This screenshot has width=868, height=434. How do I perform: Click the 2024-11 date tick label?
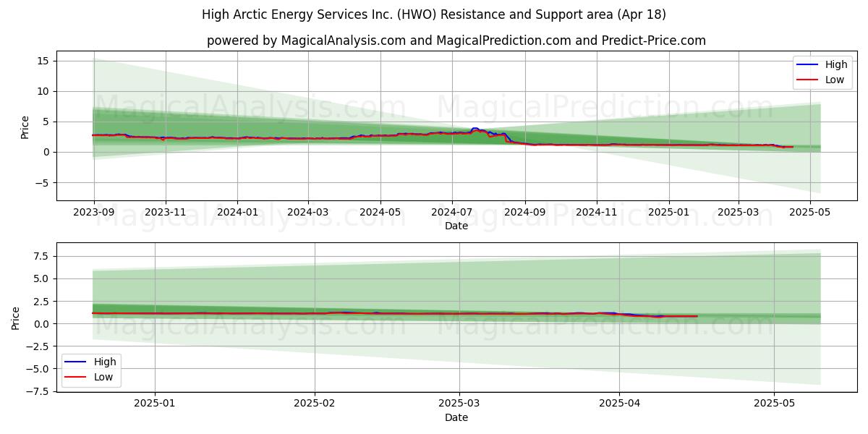[597, 213]
